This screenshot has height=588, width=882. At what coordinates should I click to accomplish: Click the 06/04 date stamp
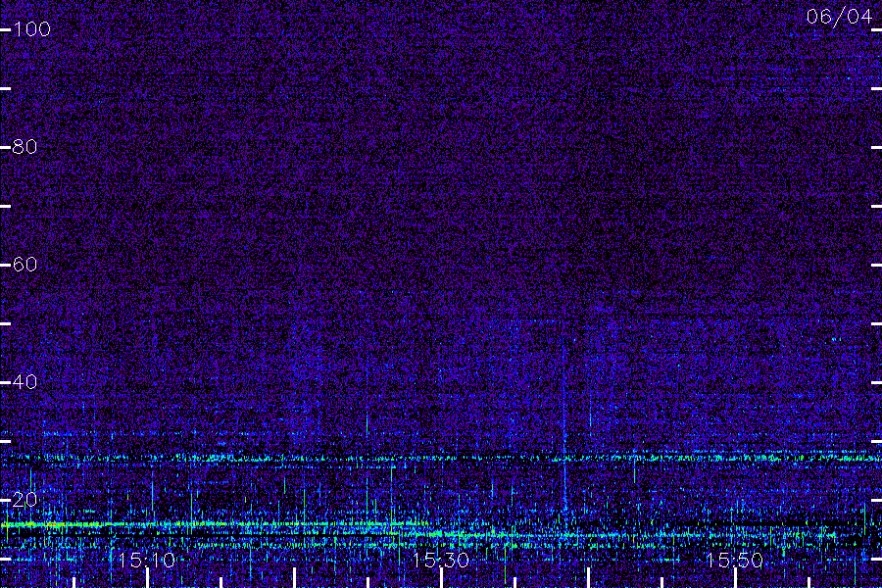pyautogui.click(x=839, y=17)
